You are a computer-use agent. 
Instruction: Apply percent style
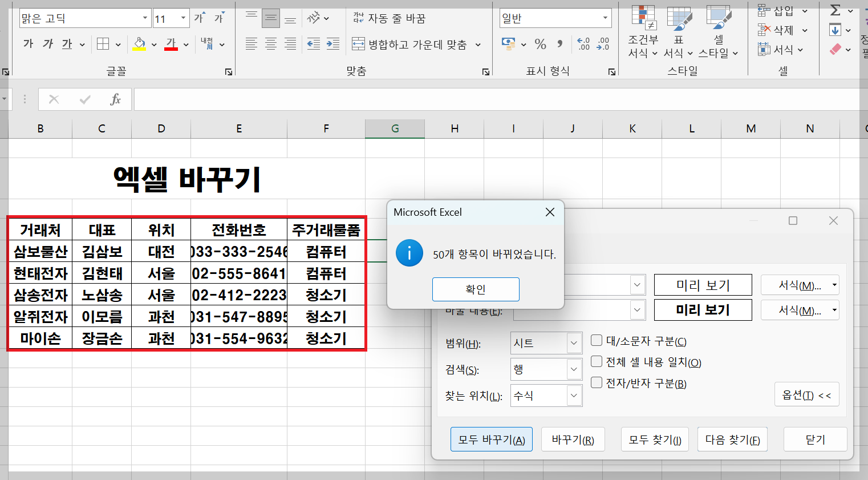pos(541,44)
